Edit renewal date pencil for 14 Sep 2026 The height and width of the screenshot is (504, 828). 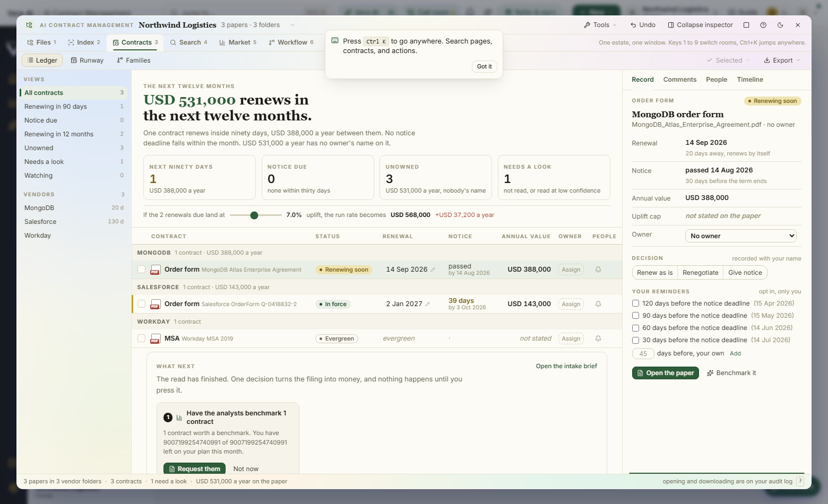433,270
